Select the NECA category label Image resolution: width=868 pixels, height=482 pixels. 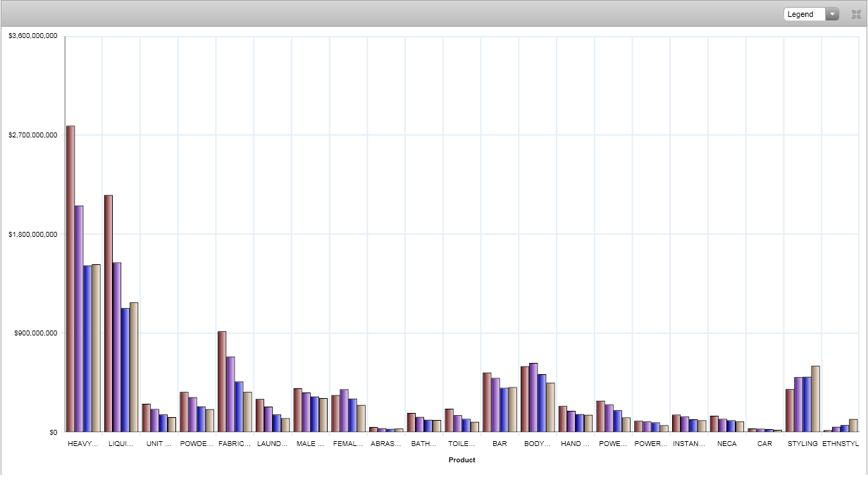click(x=726, y=444)
